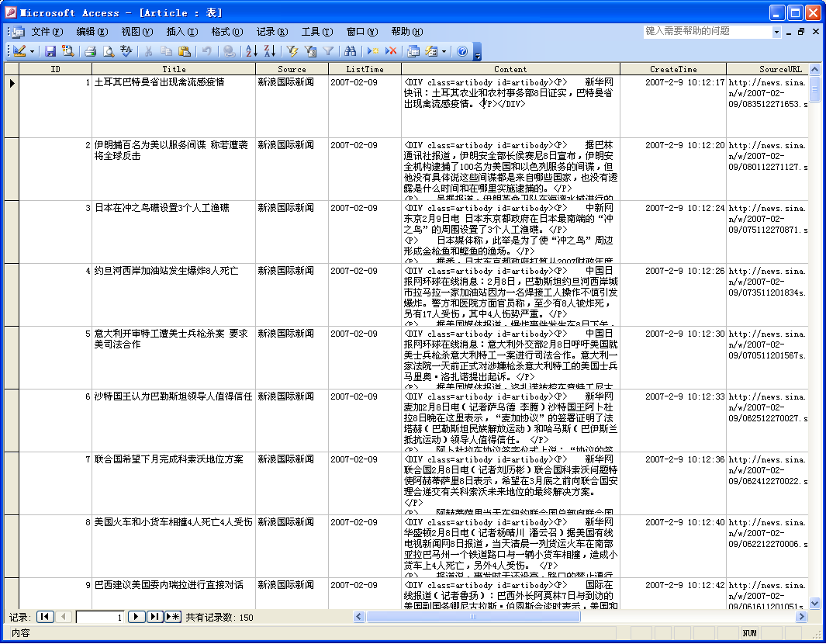Toggle the Apply Filter funnel button

(x=329, y=51)
